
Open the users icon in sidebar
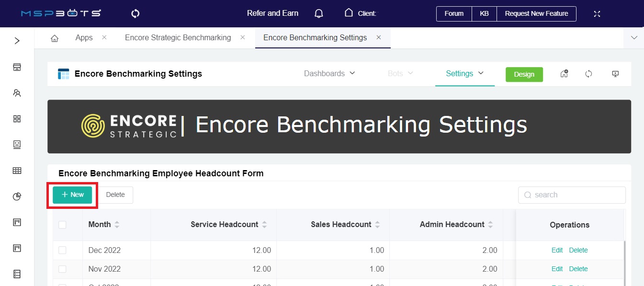[x=17, y=93]
